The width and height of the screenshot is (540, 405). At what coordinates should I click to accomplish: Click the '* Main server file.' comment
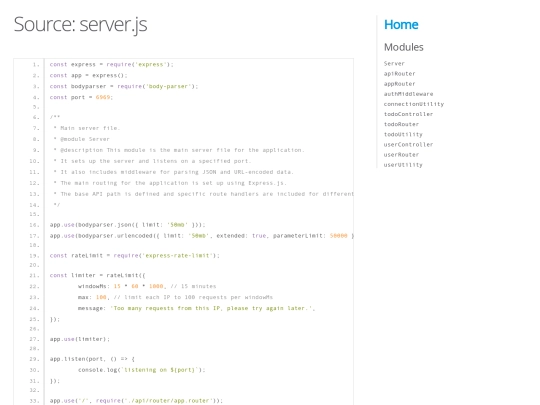click(x=87, y=128)
